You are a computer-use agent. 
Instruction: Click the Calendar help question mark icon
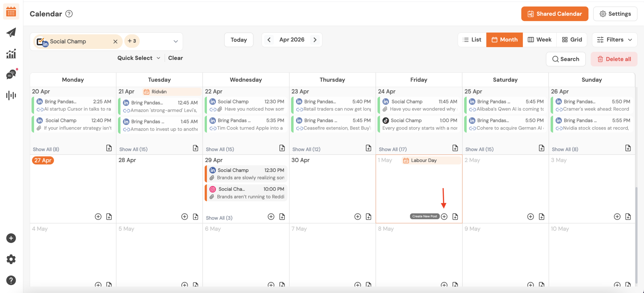[69, 14]
